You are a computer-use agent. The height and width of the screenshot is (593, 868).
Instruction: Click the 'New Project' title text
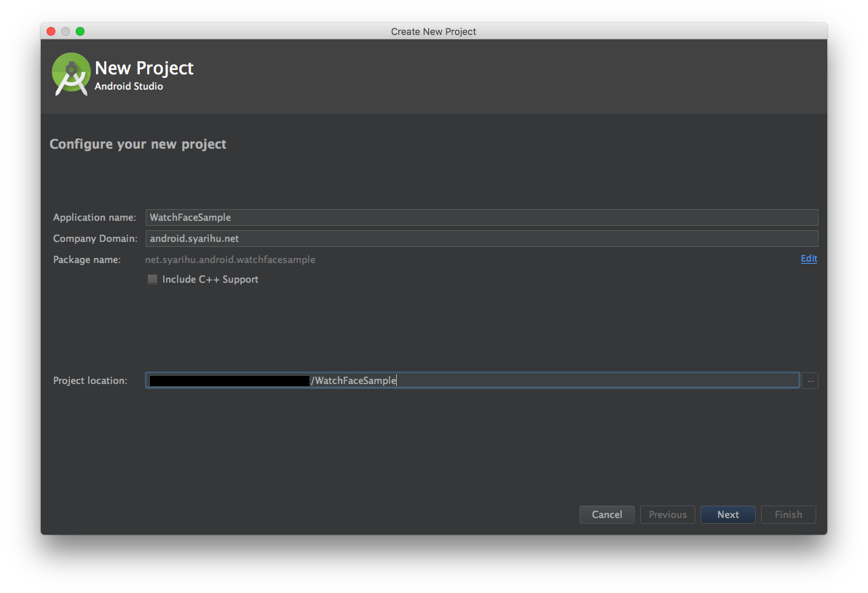144,68
